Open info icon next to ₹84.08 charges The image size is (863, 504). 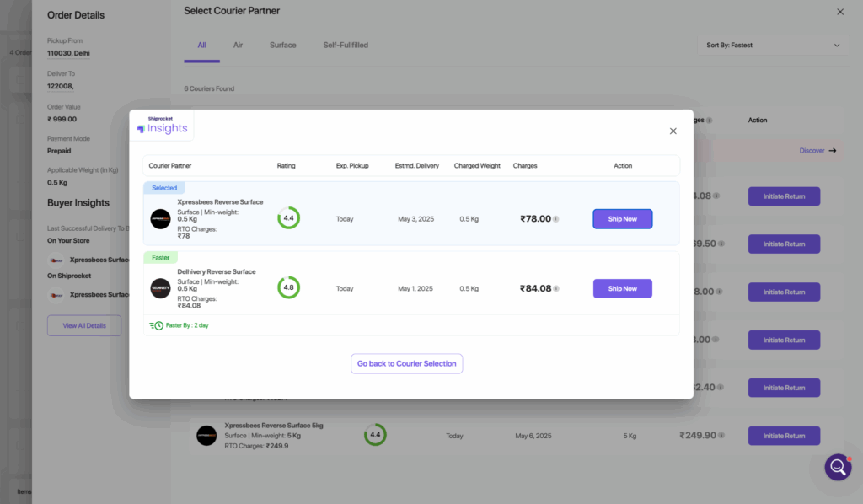(x=556, y=288)
